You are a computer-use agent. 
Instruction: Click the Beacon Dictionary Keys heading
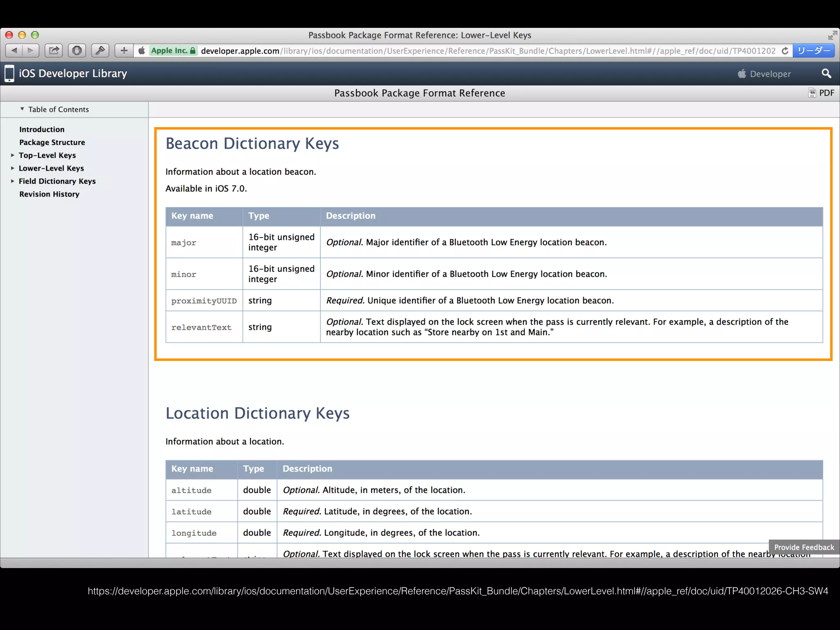click(252, 144)
